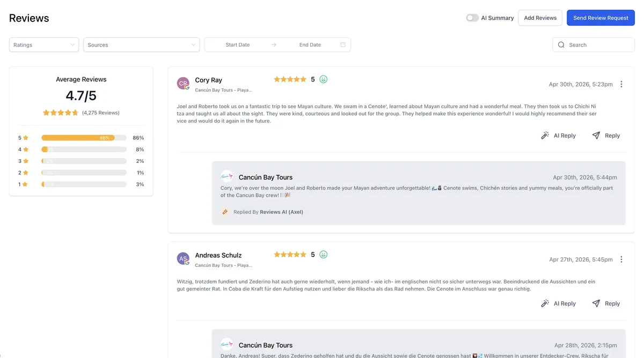The image size is (644, 358).
Task: Click the star rating of Cory Ray review
Action: pyautogui.click(x=290, y=79)
